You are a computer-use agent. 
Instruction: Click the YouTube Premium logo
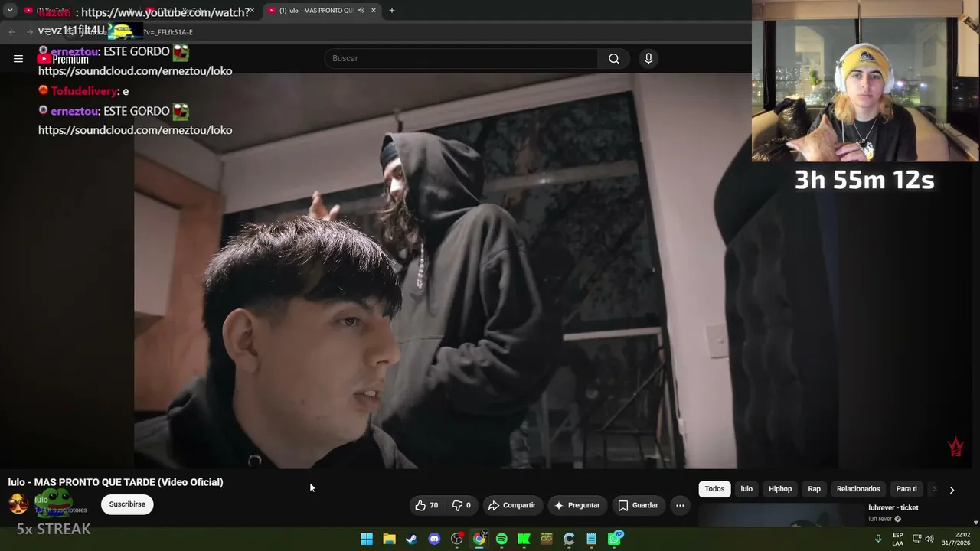[x=64, y=59]
